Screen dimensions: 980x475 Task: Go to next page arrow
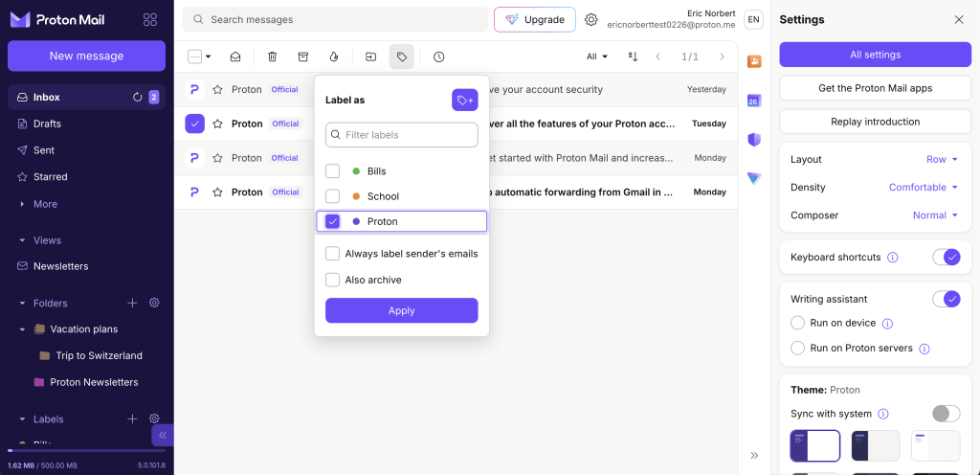click(723, 57)
